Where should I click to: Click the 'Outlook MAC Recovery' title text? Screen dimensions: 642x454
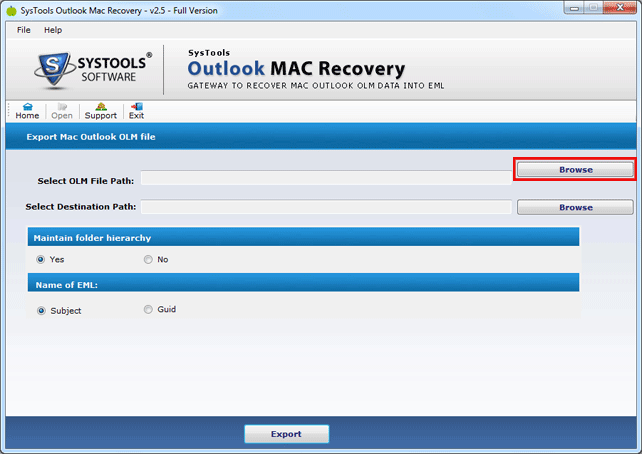296,69
